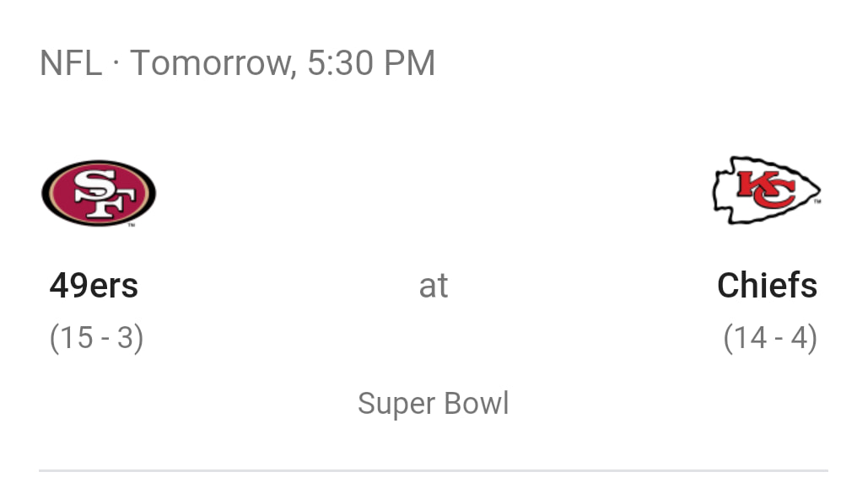Click the KC letters inside Chiefs arrowhead
The image size is (868, 488).
coord(765,190)
